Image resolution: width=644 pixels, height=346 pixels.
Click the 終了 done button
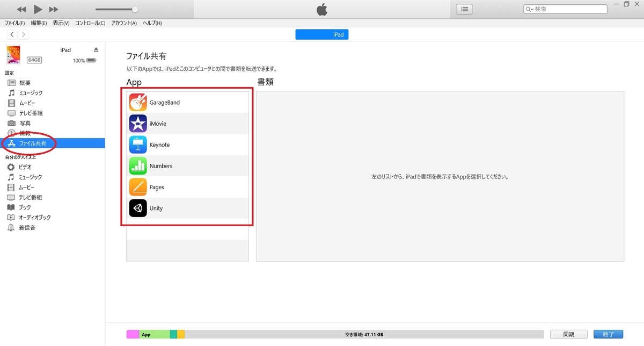pos(608,334)
